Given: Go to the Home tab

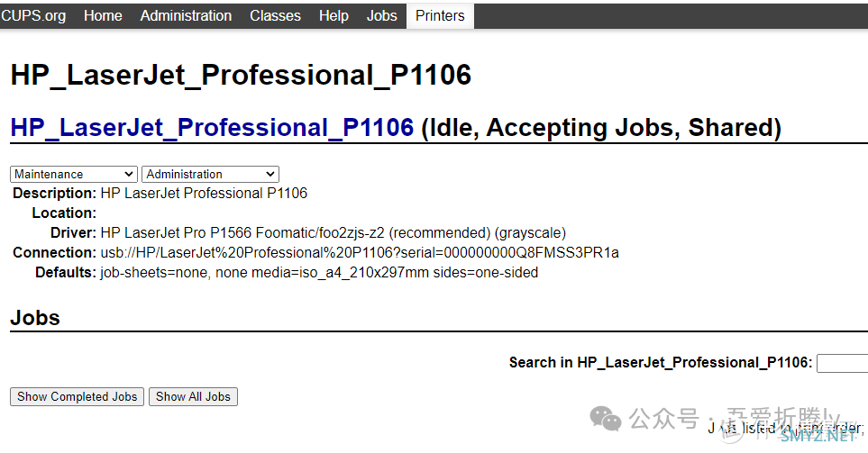Looking at the screenshot, I should pos(103,15).
